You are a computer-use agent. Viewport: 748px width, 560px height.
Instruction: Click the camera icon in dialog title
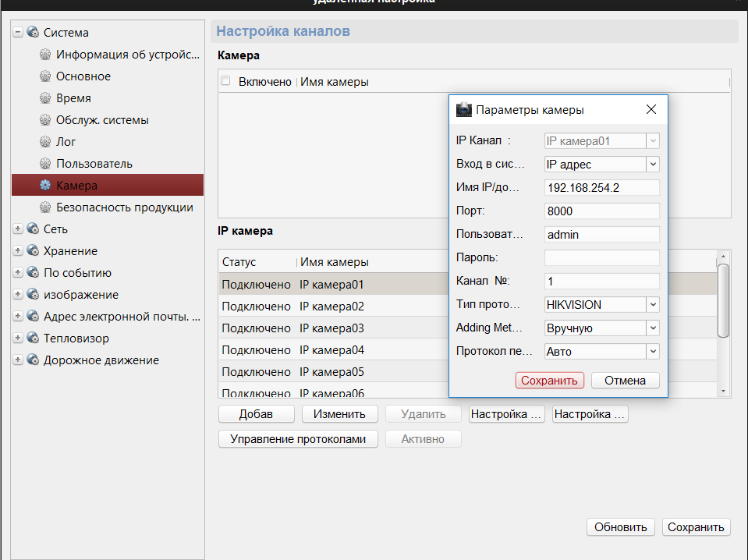[x=464, y=110]
